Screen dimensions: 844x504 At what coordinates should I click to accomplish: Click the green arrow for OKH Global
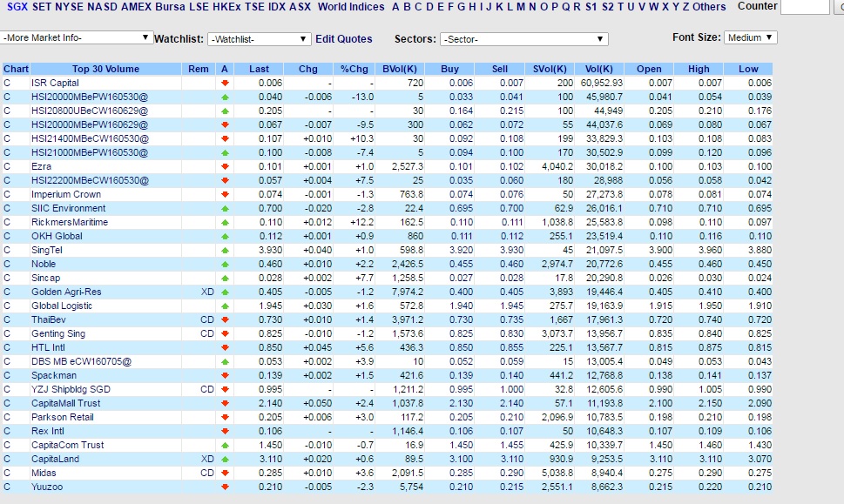(225, 236)
